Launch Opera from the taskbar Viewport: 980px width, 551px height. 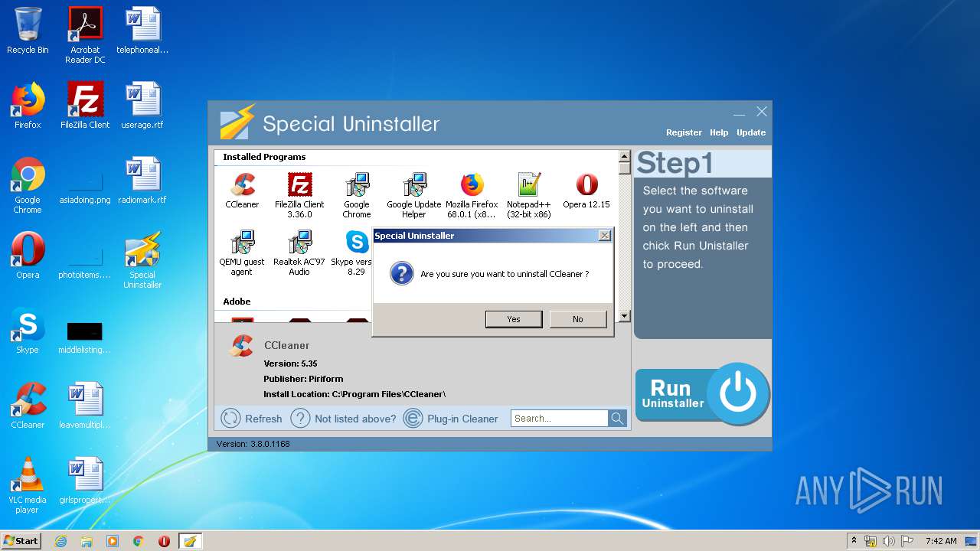(164, 541)
